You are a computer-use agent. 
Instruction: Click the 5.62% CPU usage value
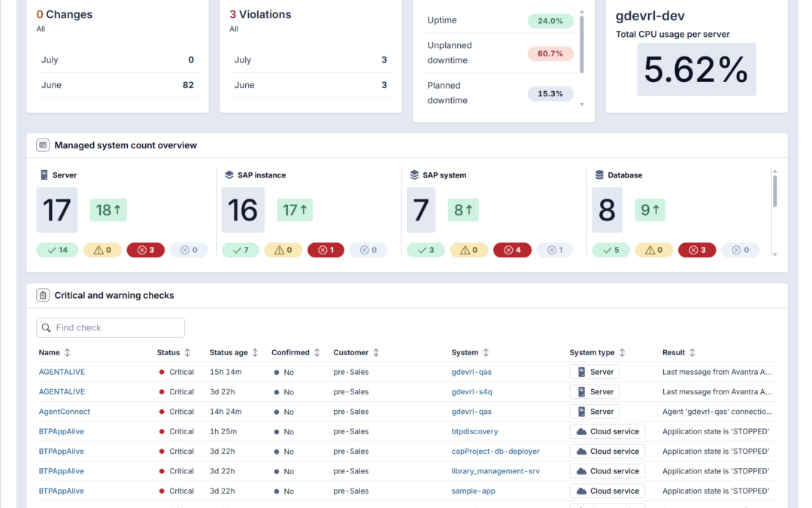tap(696, 69)
